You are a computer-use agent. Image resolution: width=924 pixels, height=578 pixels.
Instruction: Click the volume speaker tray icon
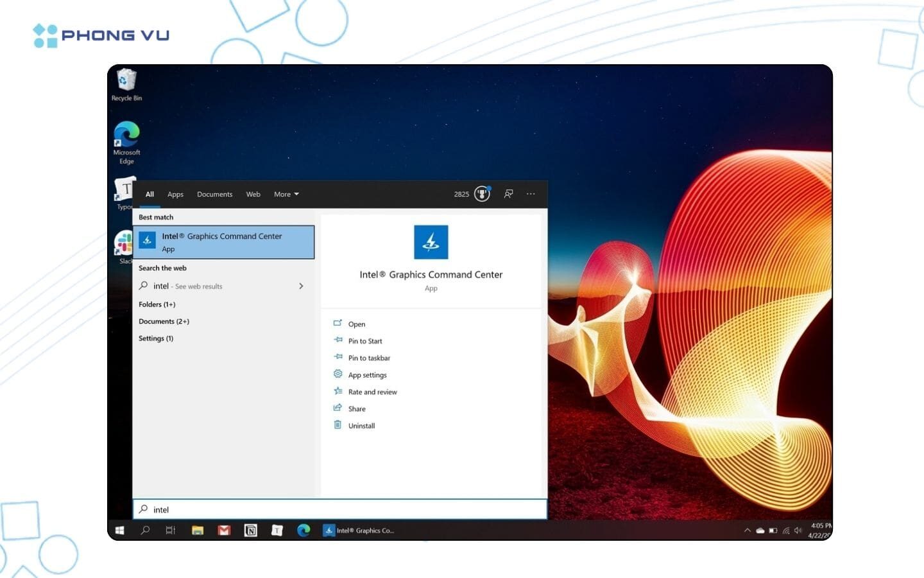click(x=798, y=530)
